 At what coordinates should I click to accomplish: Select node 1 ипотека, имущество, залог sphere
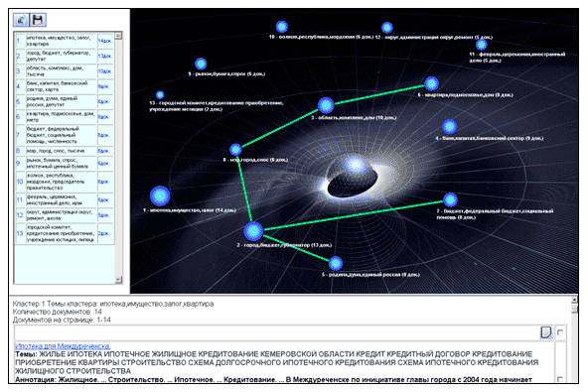click(160, 196)
